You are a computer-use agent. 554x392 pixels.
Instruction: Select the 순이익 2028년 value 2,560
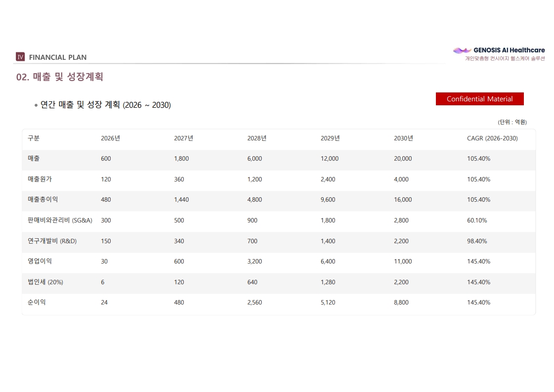tap(255, 303)
